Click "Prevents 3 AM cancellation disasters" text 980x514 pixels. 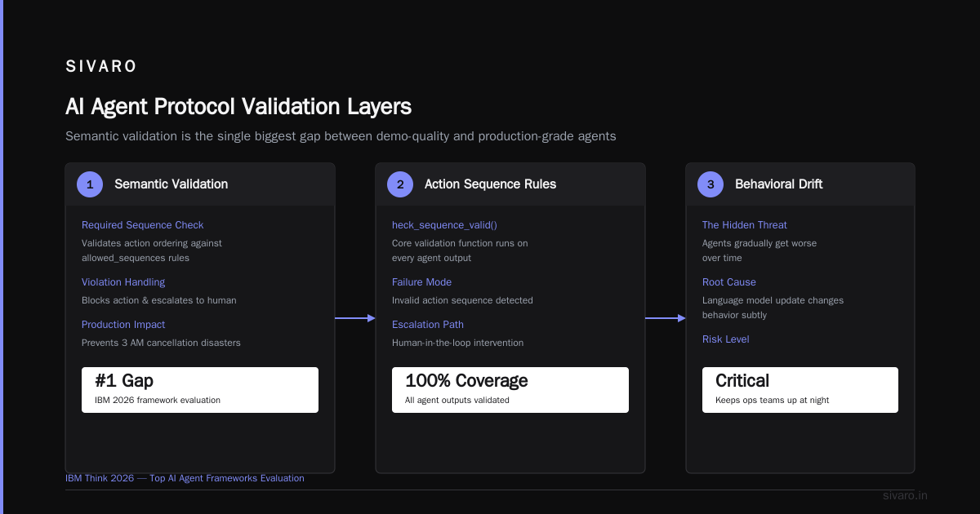[x=161, y=343]
